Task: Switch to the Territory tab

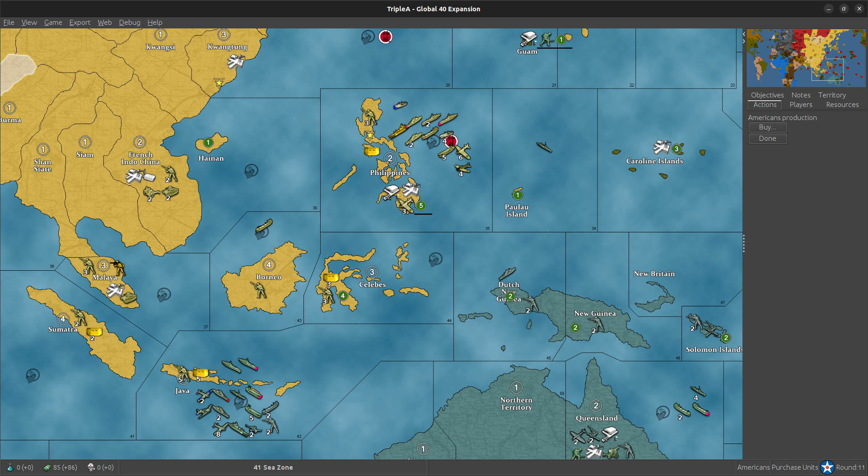Action: [831, 95]
